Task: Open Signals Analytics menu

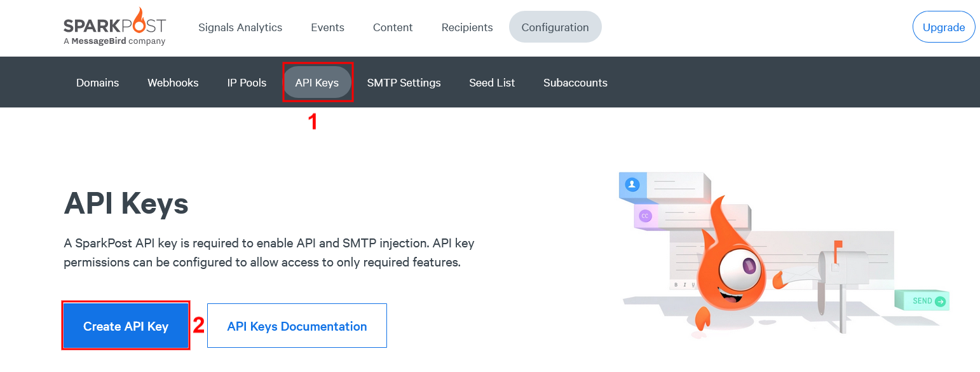Action: 240,27
